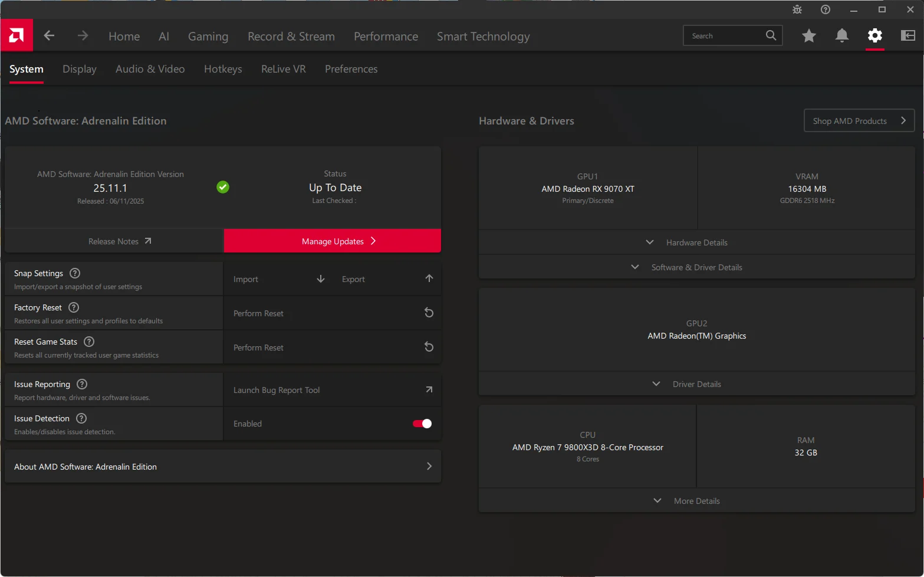Screen dimensions: 924x577
Task: Click the settings gear icon
Action: pyautogui.click(x=874, y=36)
